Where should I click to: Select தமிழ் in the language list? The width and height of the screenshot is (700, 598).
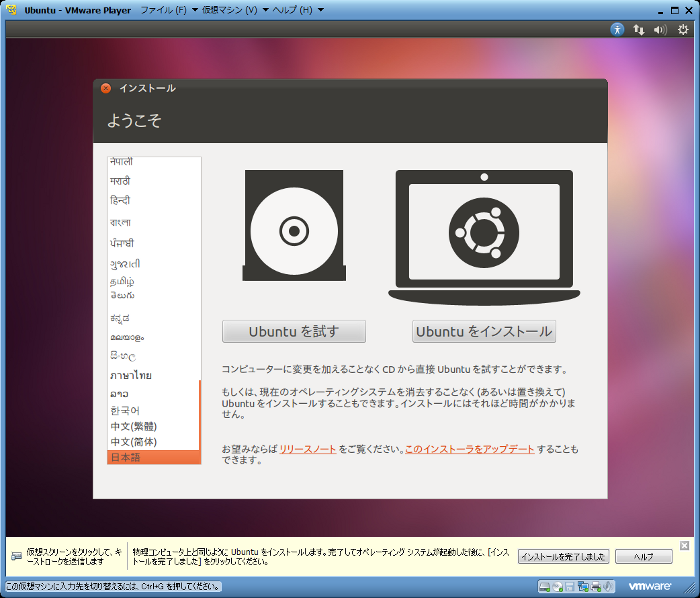point(154,281)
